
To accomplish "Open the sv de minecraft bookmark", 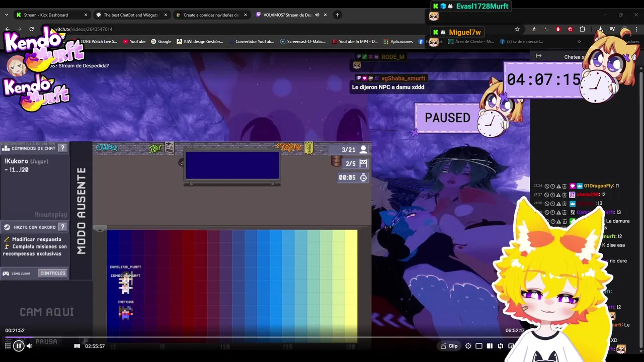I will (x=521, y=42).
